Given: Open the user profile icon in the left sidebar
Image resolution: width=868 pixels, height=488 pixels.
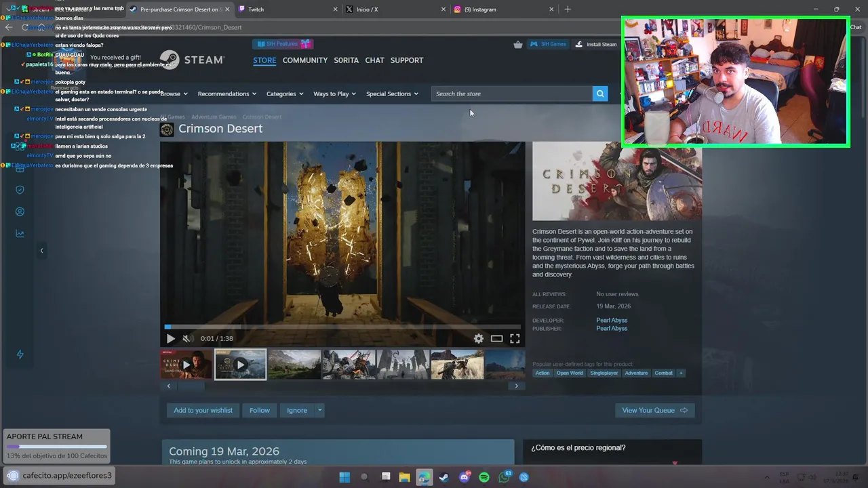Looking at the screenshot, I should pyautogui.click(x=20, y=211).
